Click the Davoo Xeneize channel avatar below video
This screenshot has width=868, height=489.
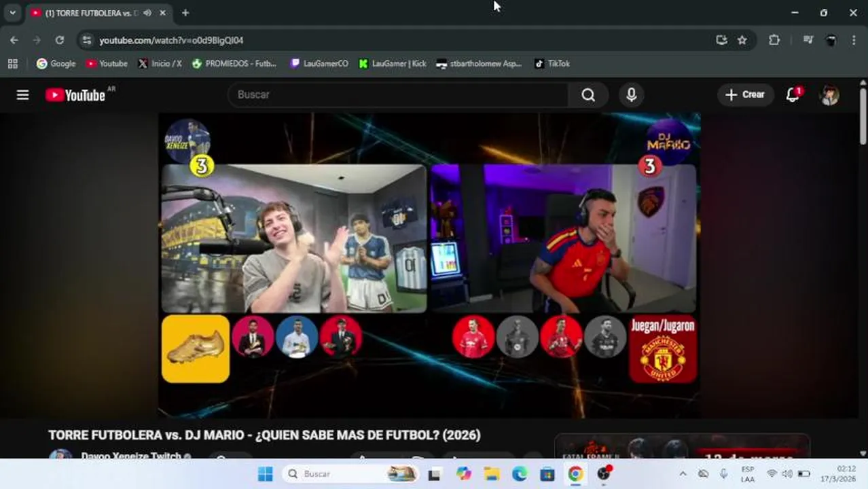coord(60,455)
